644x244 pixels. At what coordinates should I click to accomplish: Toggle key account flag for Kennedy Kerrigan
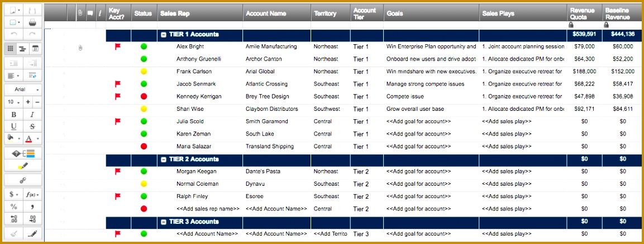[x=118, y=96]
